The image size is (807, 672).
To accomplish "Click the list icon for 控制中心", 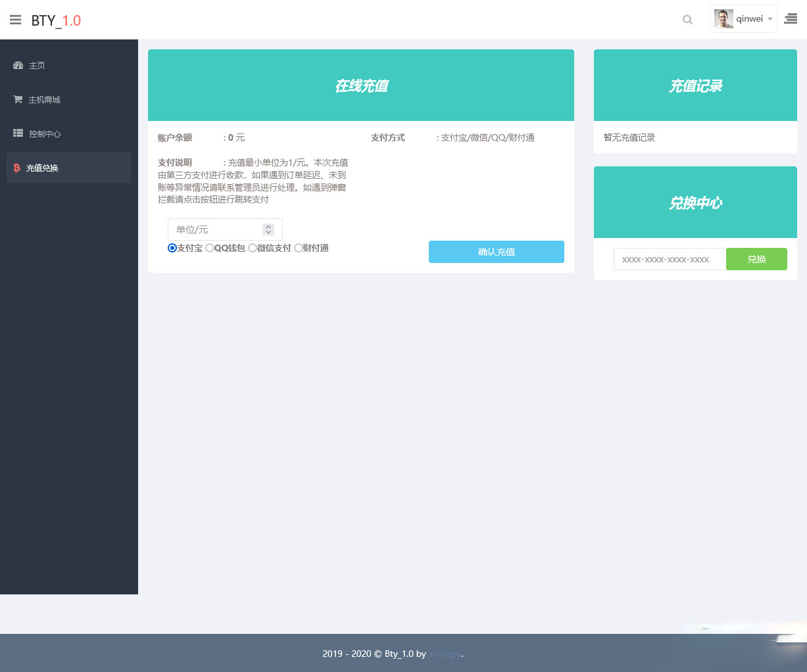I will click(18, 133).
